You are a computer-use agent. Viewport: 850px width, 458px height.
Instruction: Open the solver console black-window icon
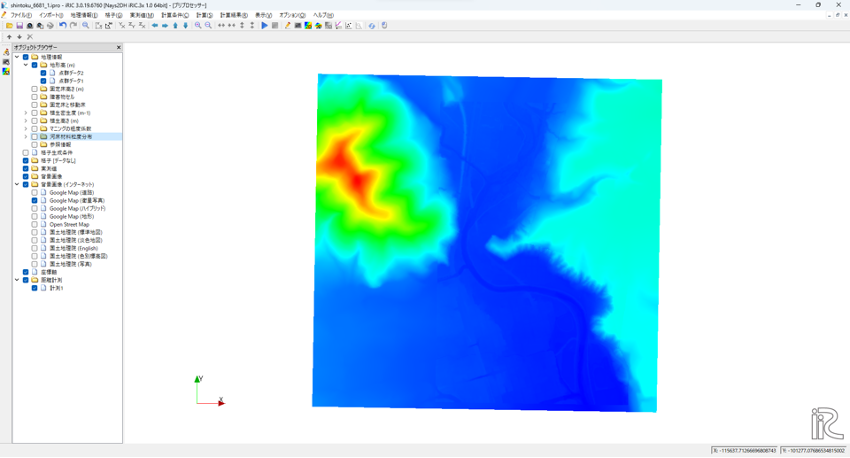coord(298,25)
